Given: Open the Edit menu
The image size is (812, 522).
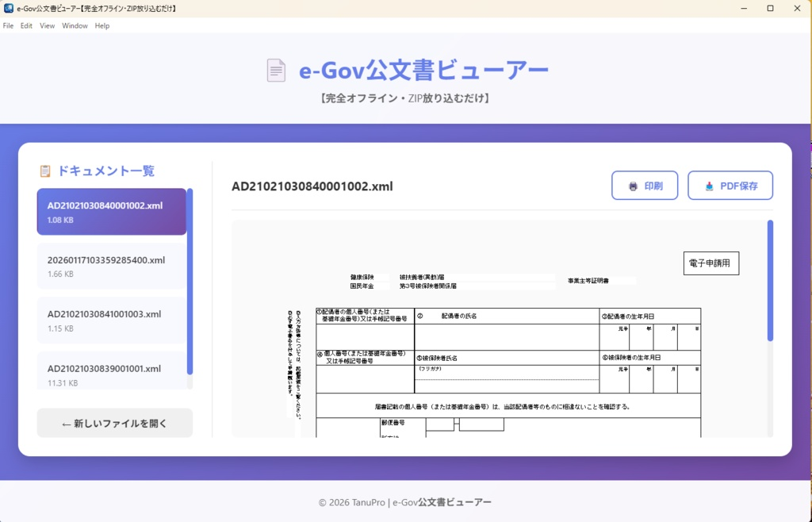Looking at the screenshot, I should [26, 25].
